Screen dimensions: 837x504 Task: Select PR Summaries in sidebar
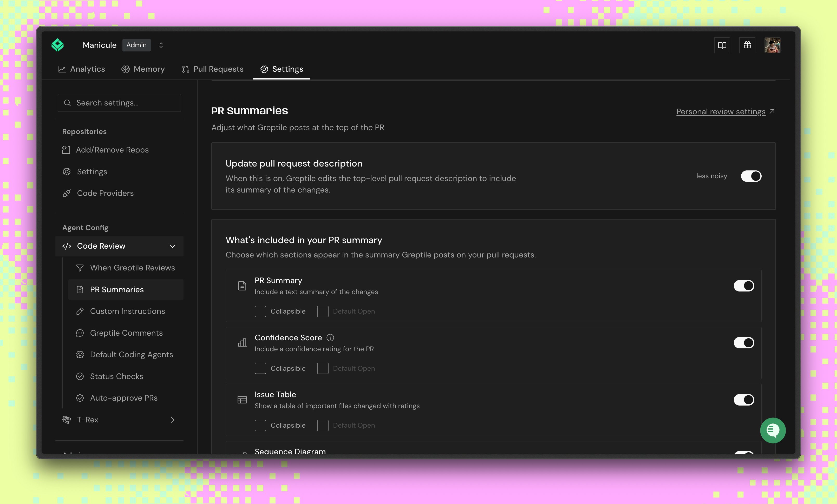click(126, 289)
